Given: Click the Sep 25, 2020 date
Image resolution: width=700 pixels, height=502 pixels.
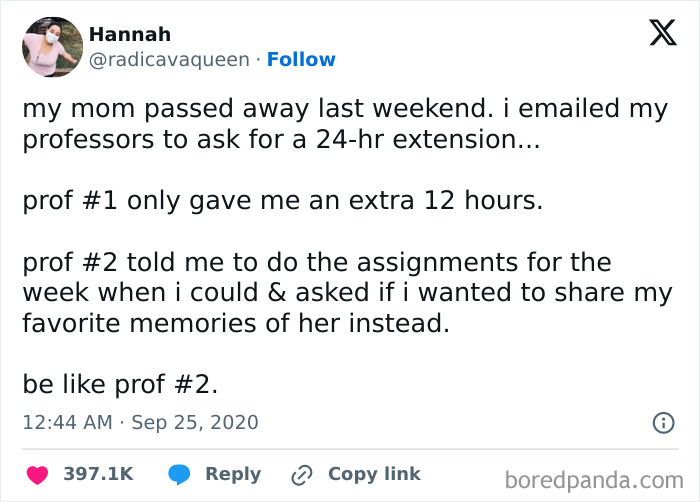Looking at the screenshot, I should pyautogui.click(x=196, y=423).
